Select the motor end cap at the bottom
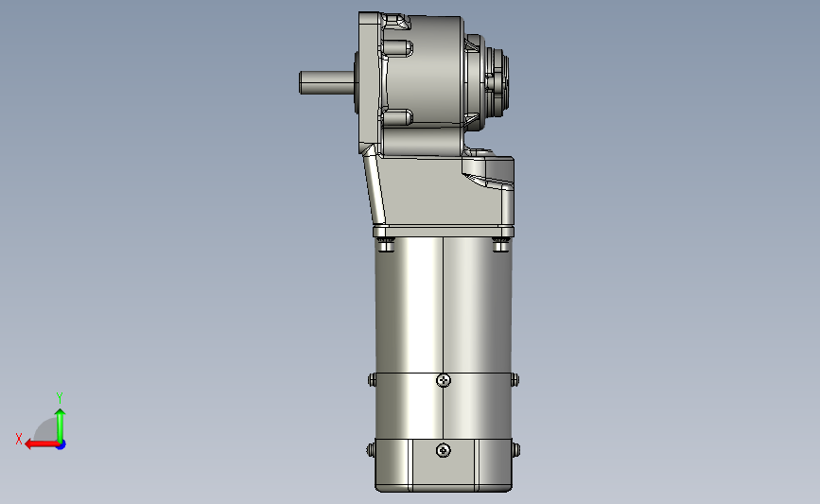 click(x=444, y=465)
